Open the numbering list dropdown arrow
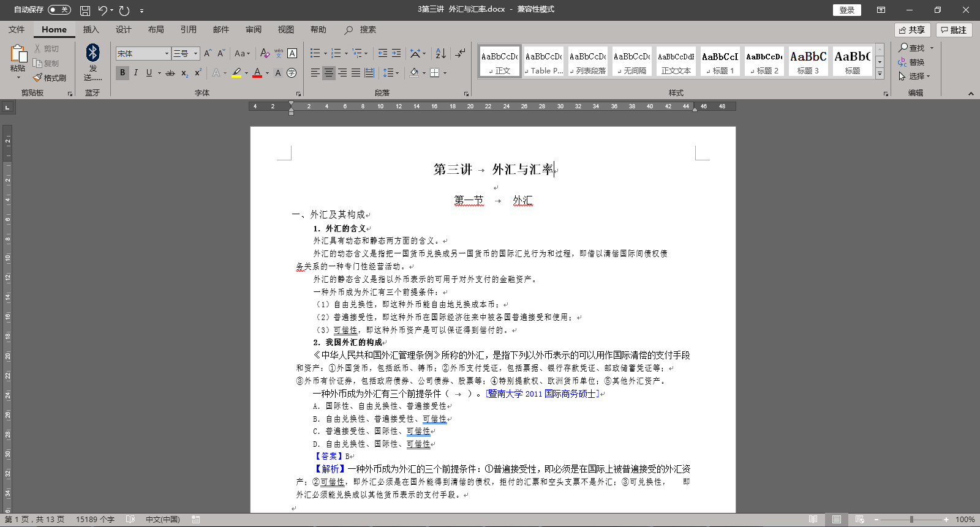This screenshot has height=527, width=980. 346,53
